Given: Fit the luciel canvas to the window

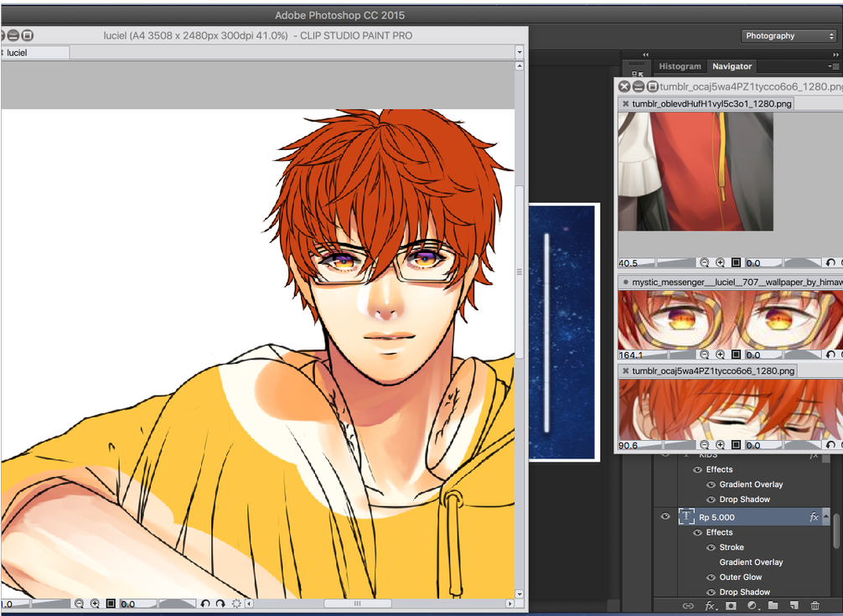Looking at the screenshot, I should (x=111, y=603).
